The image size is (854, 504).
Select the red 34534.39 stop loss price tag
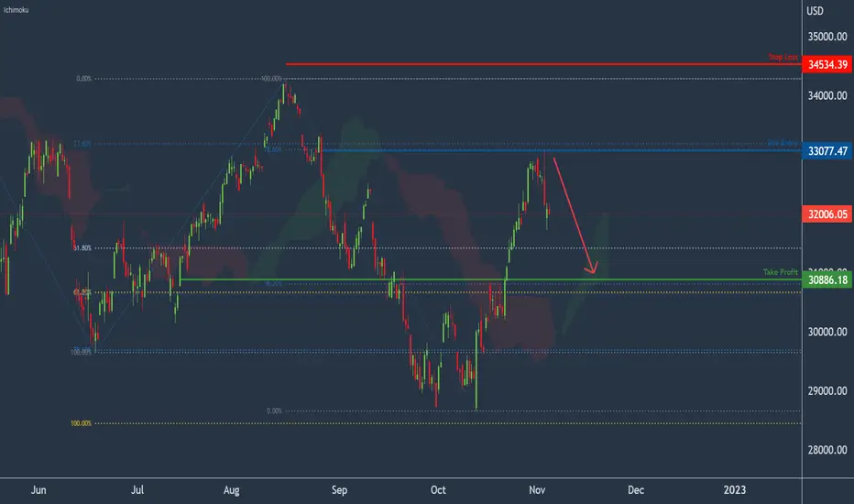coord(827,64)
